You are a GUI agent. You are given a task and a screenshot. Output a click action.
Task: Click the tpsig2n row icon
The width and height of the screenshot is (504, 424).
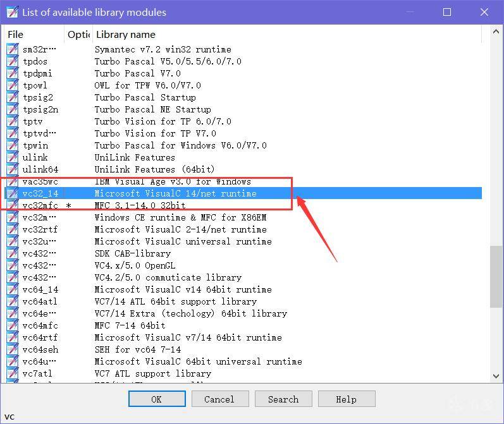tap(12, 109)
